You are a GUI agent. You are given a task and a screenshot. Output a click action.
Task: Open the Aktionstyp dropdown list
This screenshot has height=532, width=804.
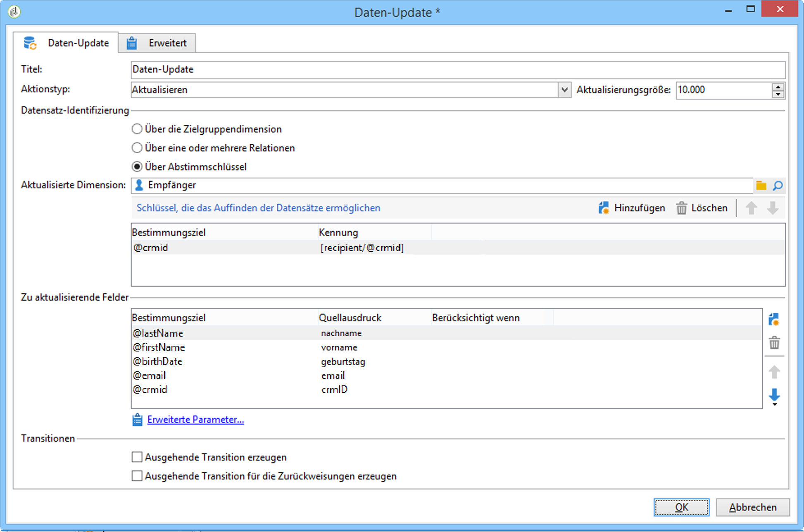point(564,90)
